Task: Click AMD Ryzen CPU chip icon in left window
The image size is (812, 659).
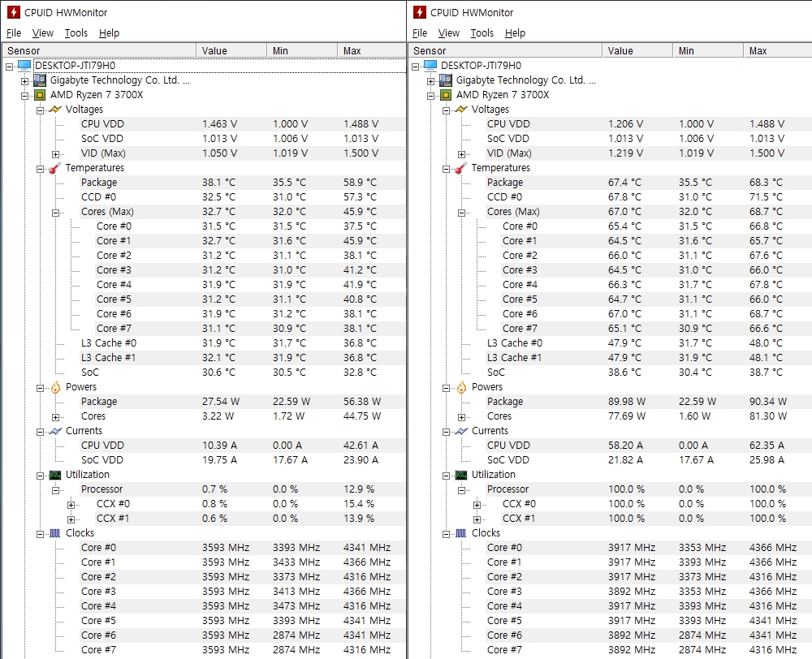Action: pos(40,95)
